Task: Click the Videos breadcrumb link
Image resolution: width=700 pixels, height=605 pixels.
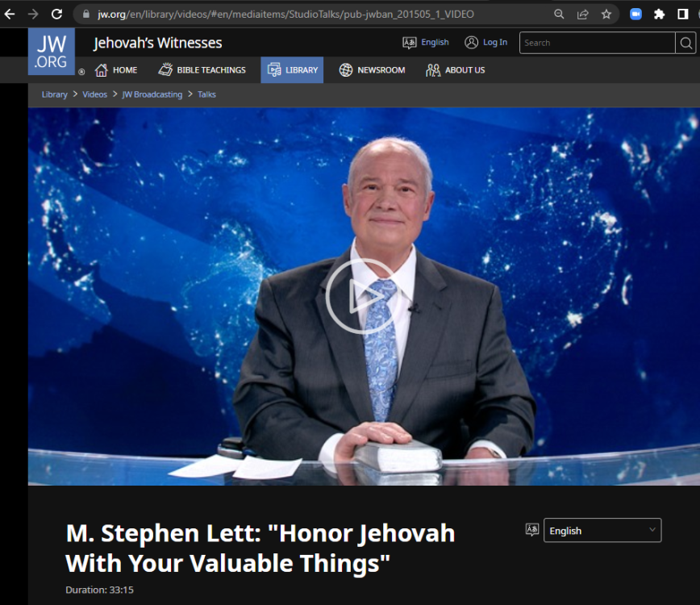Action: [94, 94]
